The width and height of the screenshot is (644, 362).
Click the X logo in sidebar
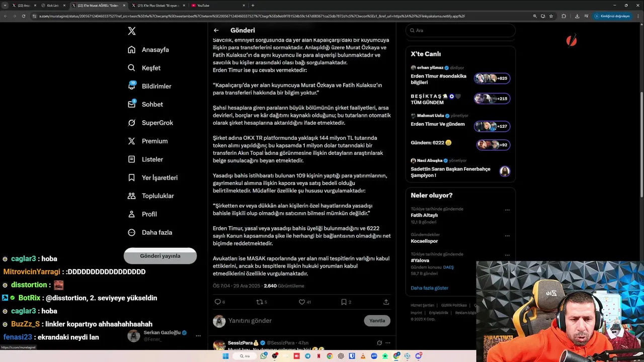(x=132, y=31)
